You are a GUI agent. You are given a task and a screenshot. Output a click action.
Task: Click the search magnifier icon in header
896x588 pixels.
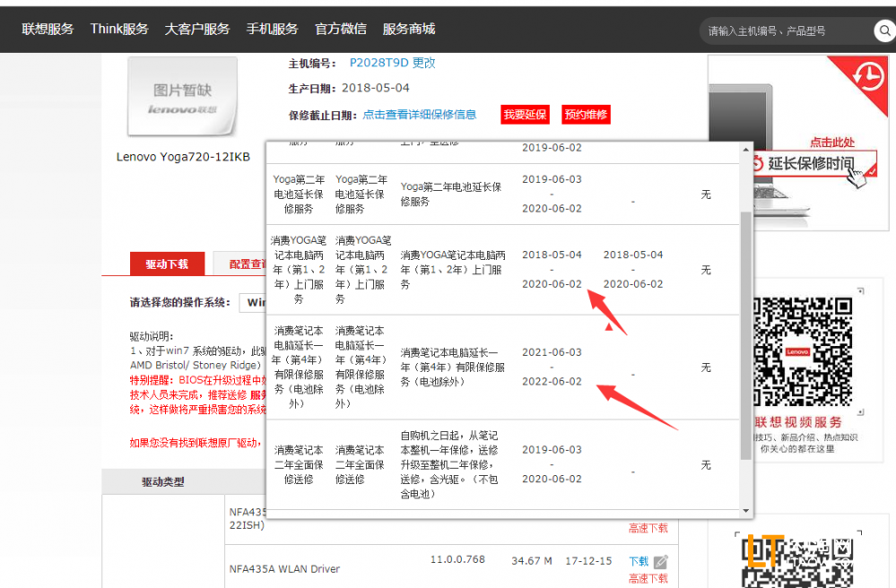[x=884, y=30]
